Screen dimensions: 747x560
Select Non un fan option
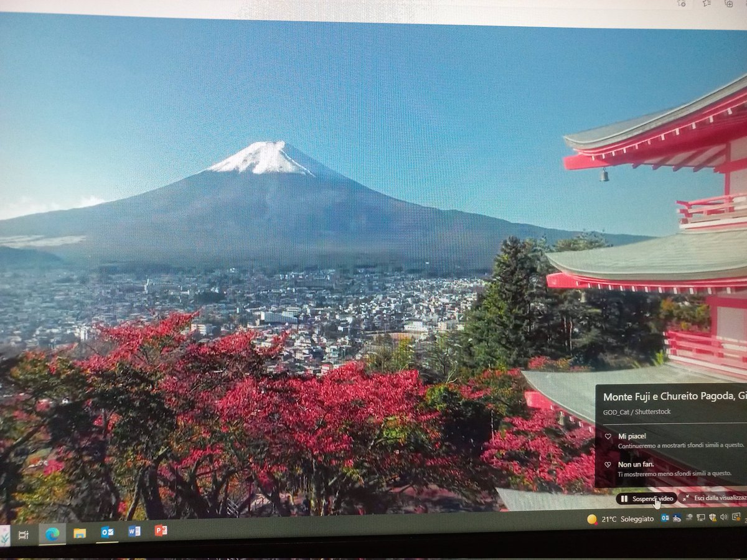click(636, 464)
